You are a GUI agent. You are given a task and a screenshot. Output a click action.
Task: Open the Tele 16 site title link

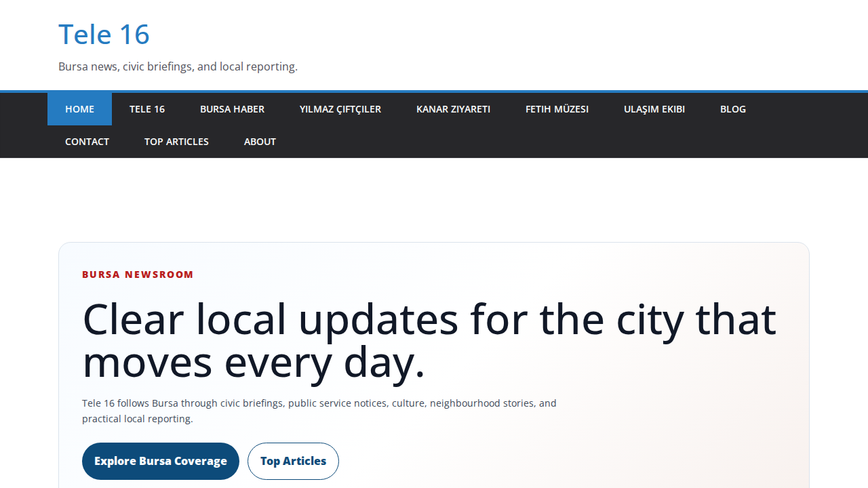coord(104,35)
